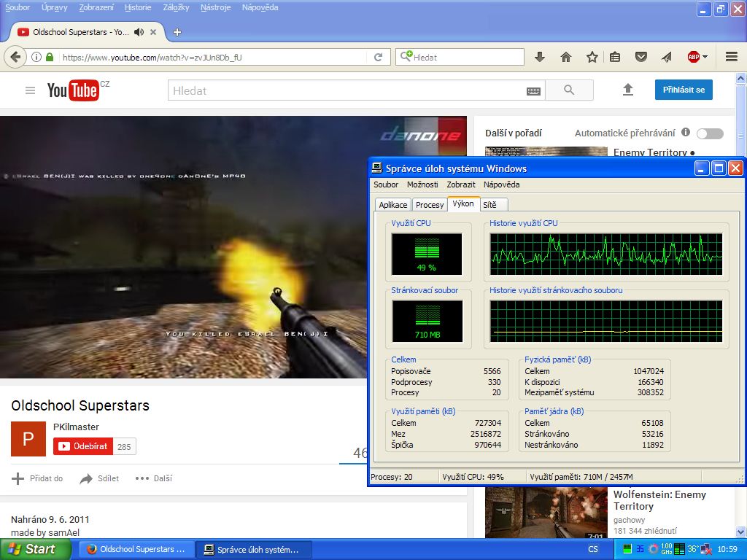The height and width of the screenshot is (560, 747).
Task: Switch to the Sítě tab
Action: tap(489, 205)
